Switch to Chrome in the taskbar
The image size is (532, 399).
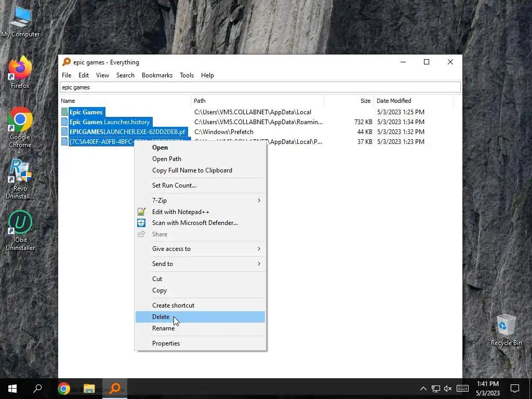click(64, 389)
